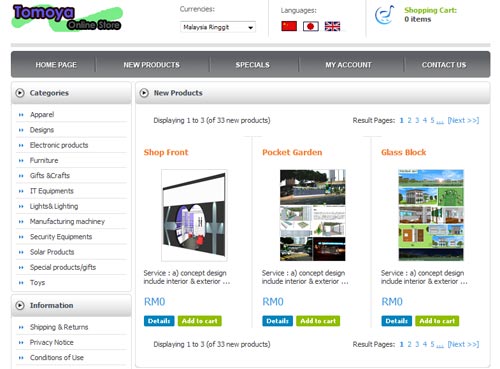Click the Categories panel arrow icon
500x369 pixels.
coord(20,93)
